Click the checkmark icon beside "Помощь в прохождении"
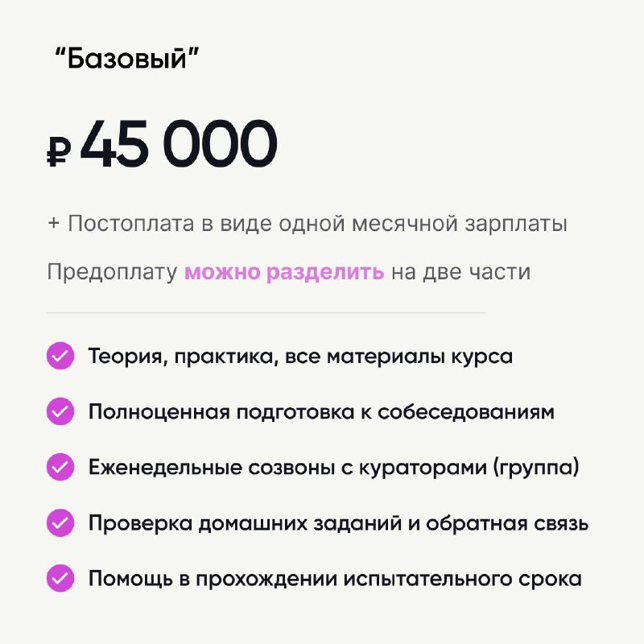Image resolution: width=644 pixels, height=644 pixels. click(60, 578)
